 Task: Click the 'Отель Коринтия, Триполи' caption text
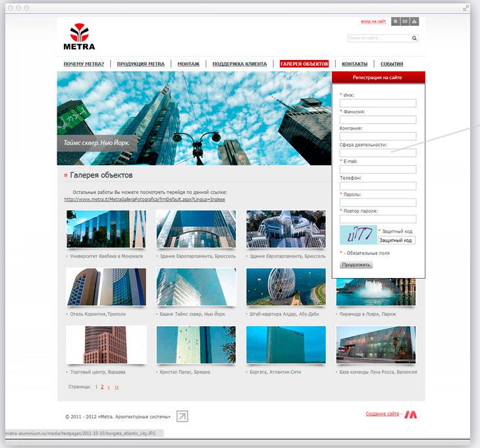pos(98,314)
